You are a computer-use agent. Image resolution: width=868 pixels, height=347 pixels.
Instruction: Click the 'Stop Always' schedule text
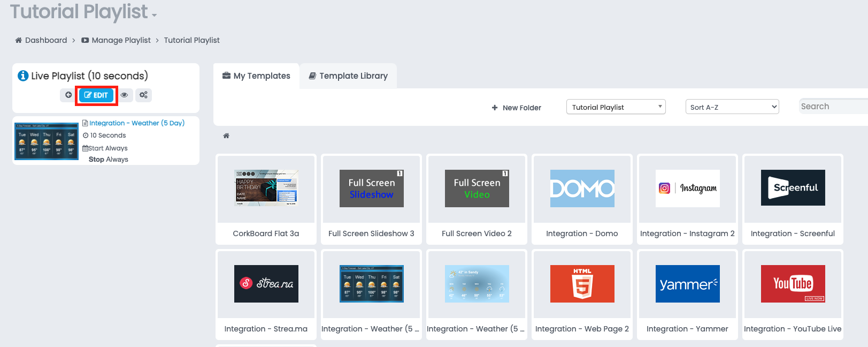109,160
